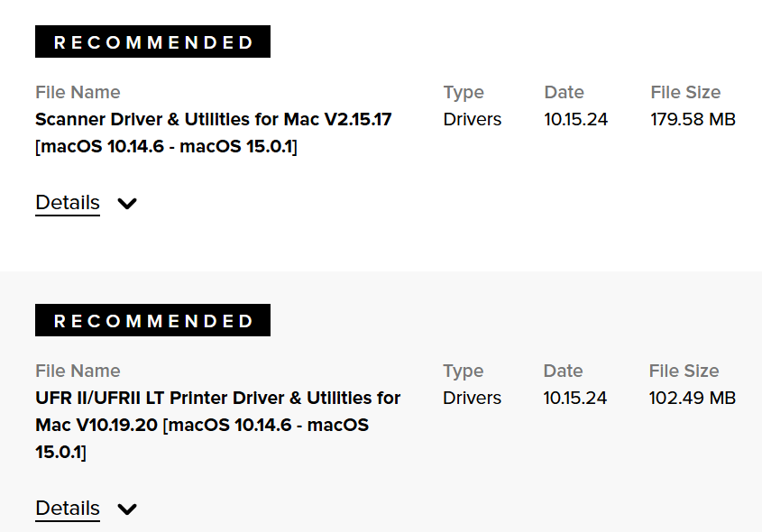The height and width of the screenshot is (532, 762).
Task: Click RECOMMENDED badge above Scanner Driver
Action: click(152, 42)
